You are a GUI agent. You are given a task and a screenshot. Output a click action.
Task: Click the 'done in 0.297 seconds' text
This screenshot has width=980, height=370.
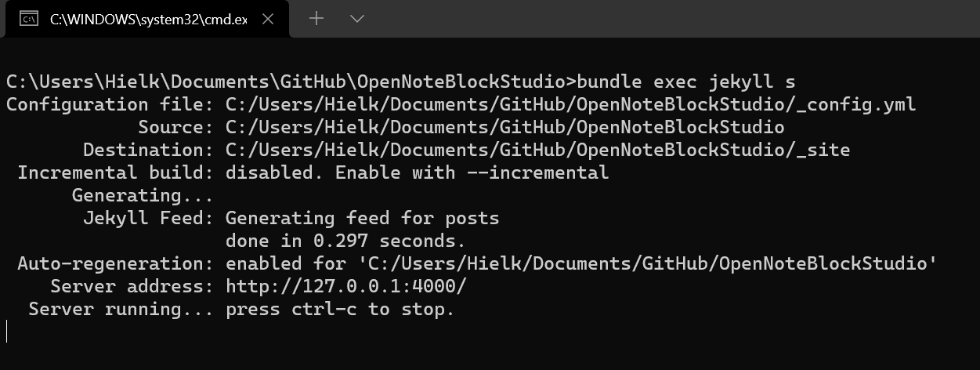point(345,241)
